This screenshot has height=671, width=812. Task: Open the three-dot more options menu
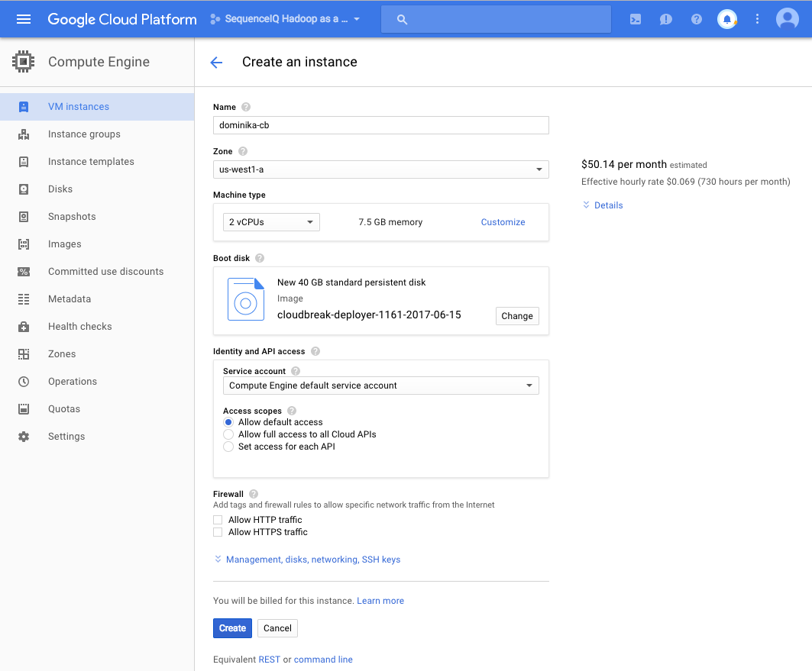pos(757,19)
